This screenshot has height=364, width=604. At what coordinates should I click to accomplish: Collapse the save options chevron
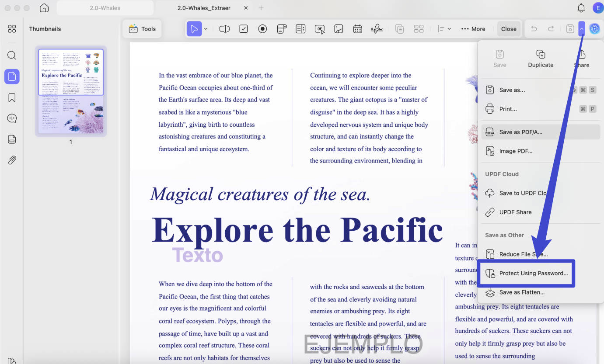click(582, 29)
